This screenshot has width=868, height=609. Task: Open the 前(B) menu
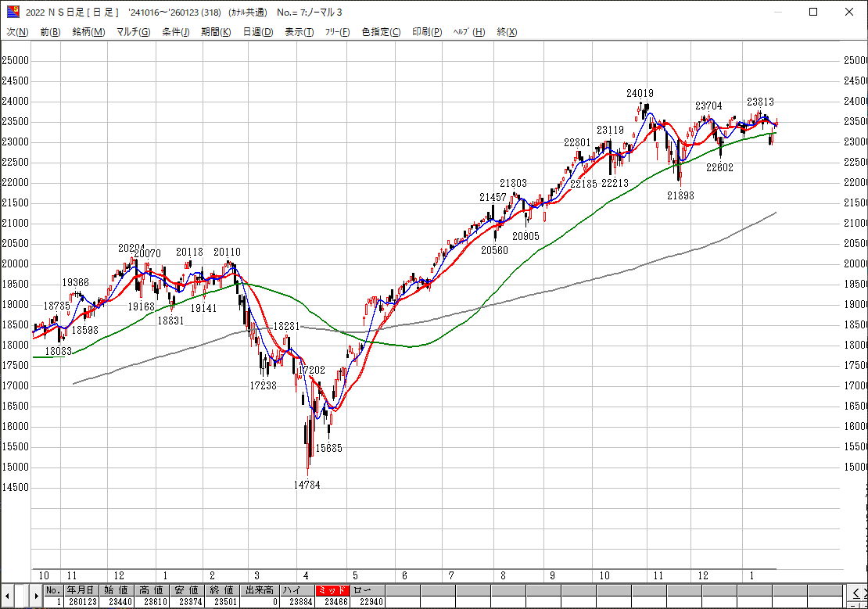[50, 32]
